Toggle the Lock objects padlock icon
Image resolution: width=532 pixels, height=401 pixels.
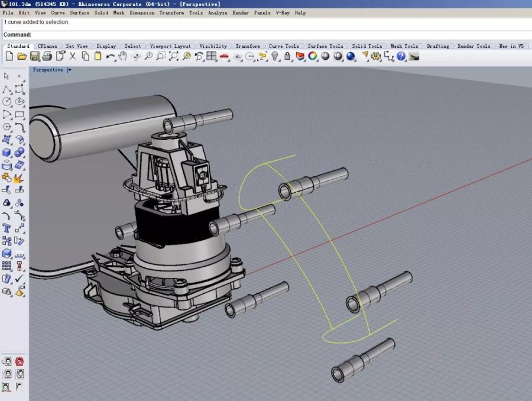[288, 56]
